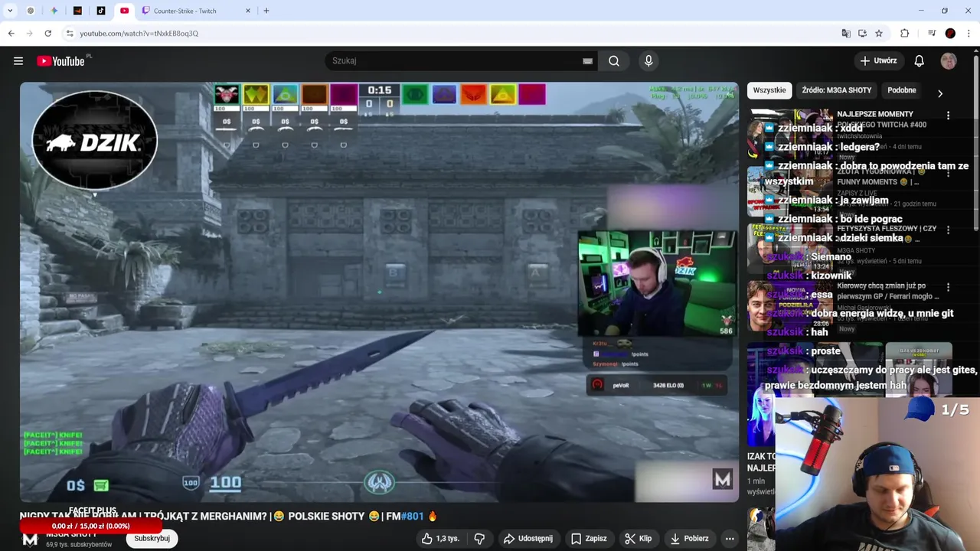
Task: Open the Kierowcy chcą zmian video thumbnail
Action: click(790, 305)
